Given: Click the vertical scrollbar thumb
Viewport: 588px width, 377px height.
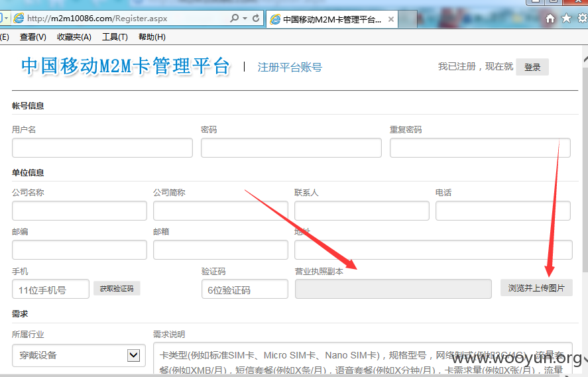Looking at the screenshot, I should (x=585, y=169).
